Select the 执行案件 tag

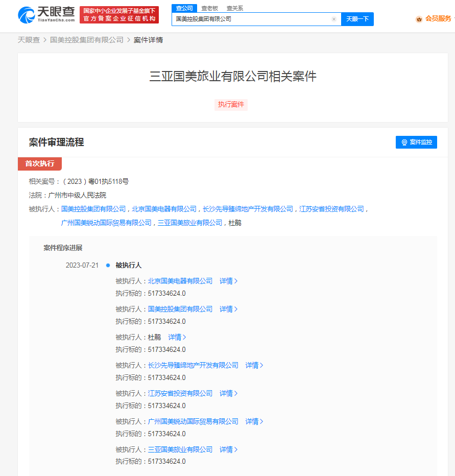click(231, 104)
